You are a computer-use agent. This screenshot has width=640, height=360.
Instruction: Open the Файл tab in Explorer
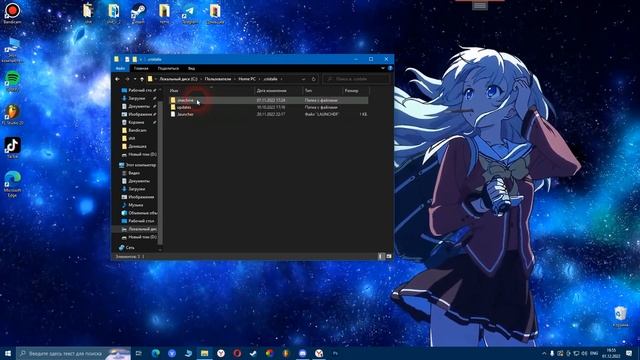120,68
